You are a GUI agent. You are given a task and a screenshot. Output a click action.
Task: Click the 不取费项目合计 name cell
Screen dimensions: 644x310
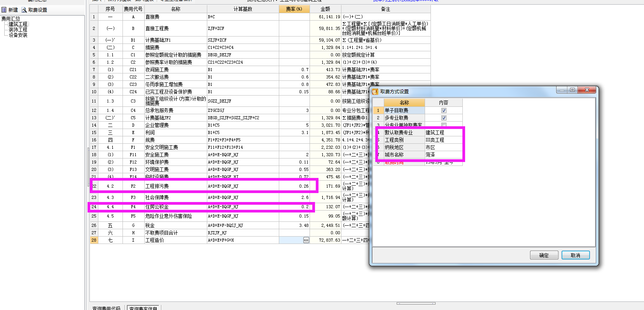[x=175, y=233]
